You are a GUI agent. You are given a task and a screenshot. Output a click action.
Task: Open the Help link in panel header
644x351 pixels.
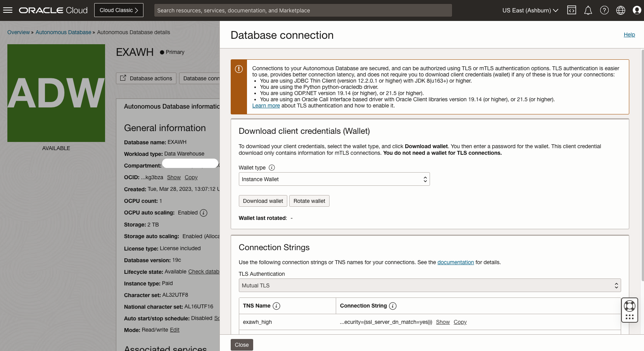(x=629, y=35)
